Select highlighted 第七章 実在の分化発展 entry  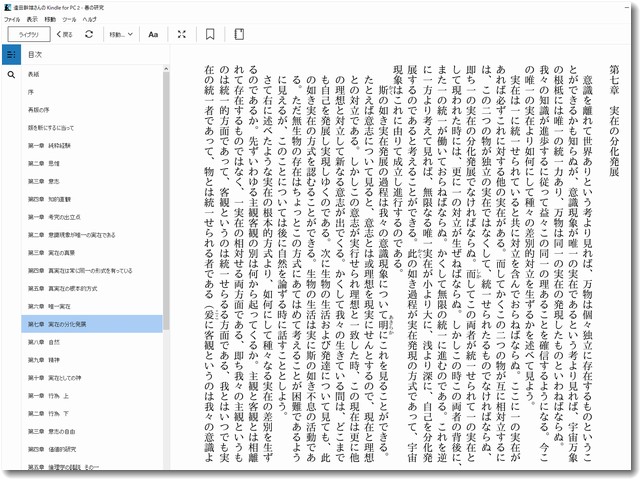[x=64, y=324]
